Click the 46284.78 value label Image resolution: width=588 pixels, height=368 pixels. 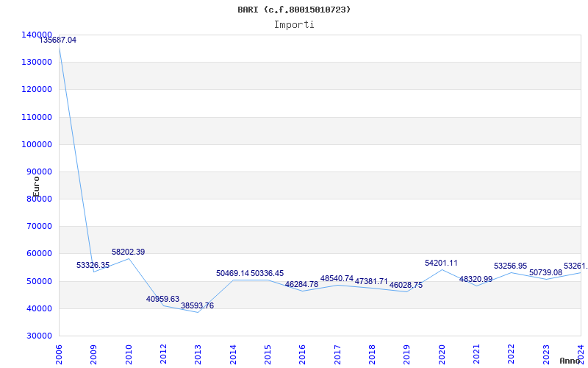tap(301, 285)
